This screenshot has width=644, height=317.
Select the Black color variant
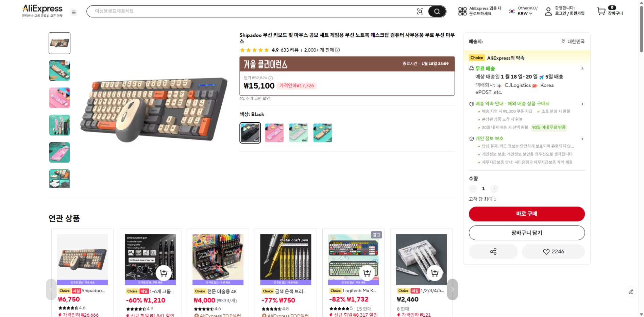coord(250,133)
